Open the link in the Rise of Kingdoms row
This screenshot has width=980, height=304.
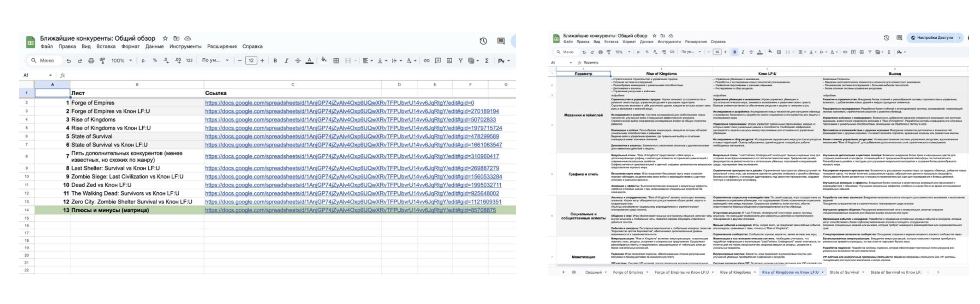[350, 120]
